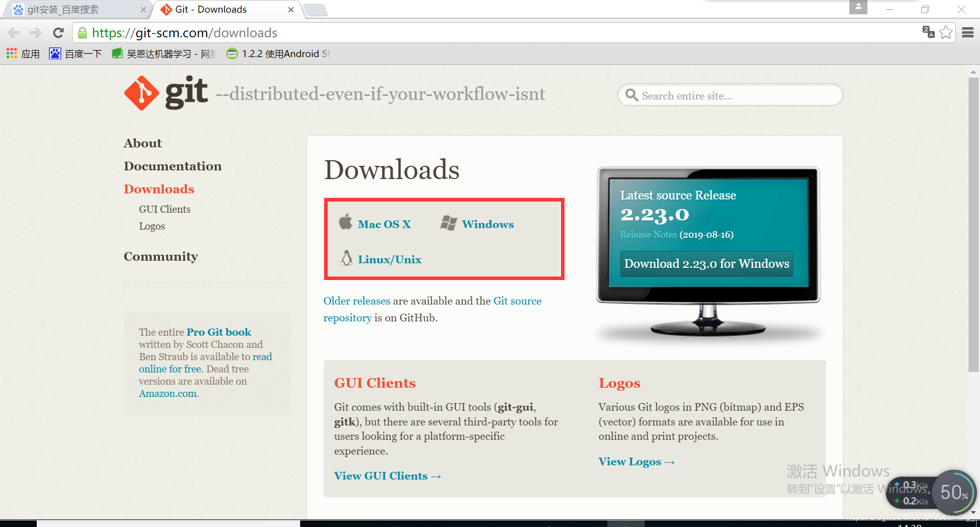Open a new browser tab
The image size is (980, 527).
(x=316, y=10)
